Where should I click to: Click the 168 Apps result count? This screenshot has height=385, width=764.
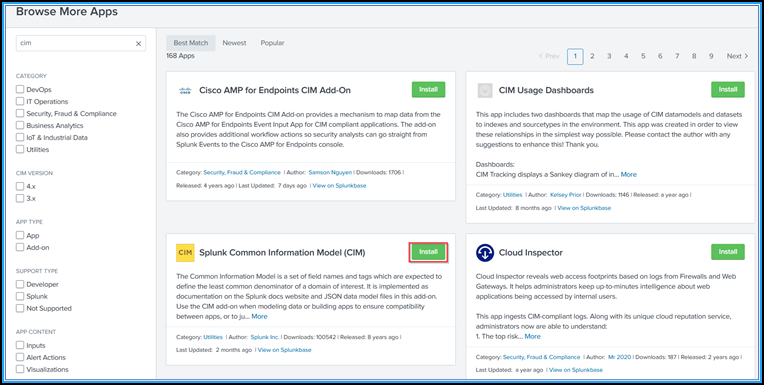tap(180, 56)
